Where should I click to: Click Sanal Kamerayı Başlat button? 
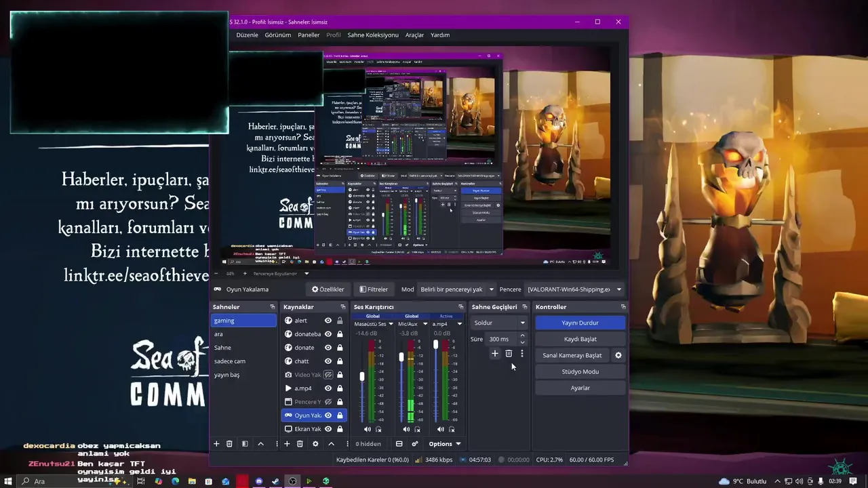[x=572, y=355]
